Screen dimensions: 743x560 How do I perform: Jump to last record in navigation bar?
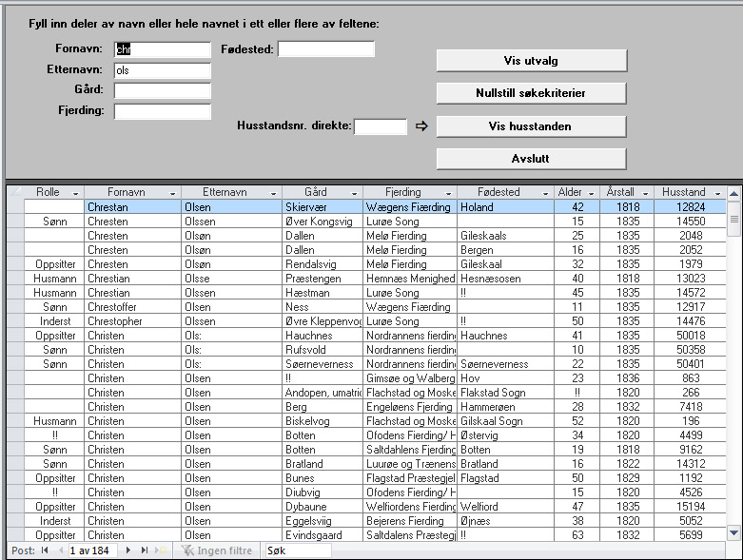145,550
